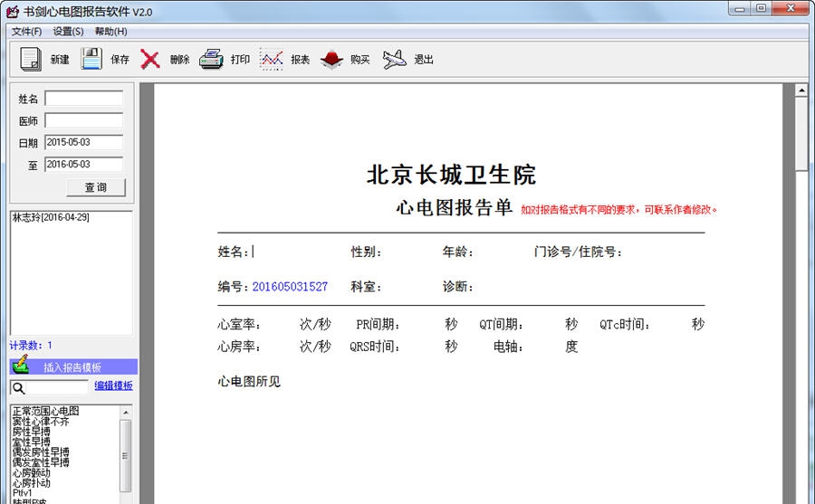Screen dimensions: 815x504
Task: Open 报表 (Reports) chart icon
Action: click(272, 60)
